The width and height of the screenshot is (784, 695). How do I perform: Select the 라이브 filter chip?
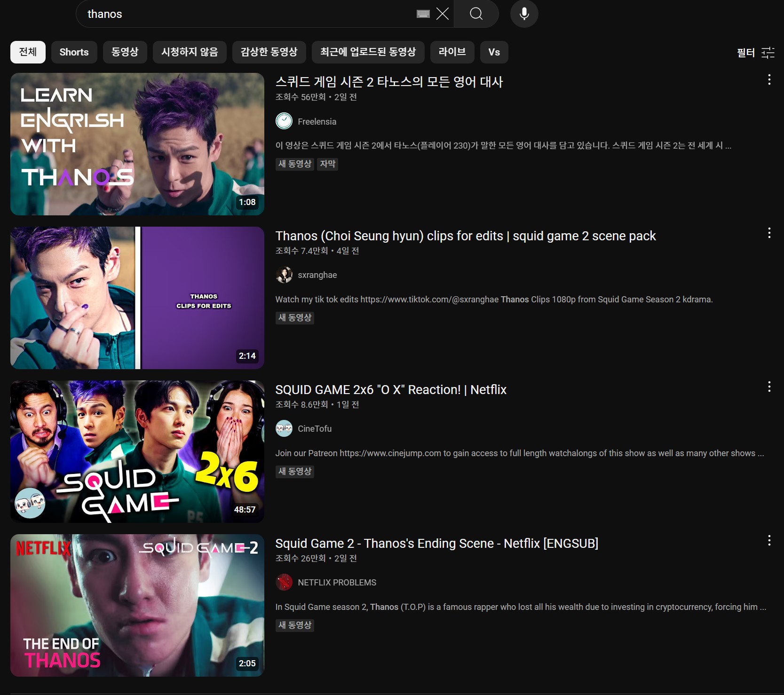tap(452, 52)
